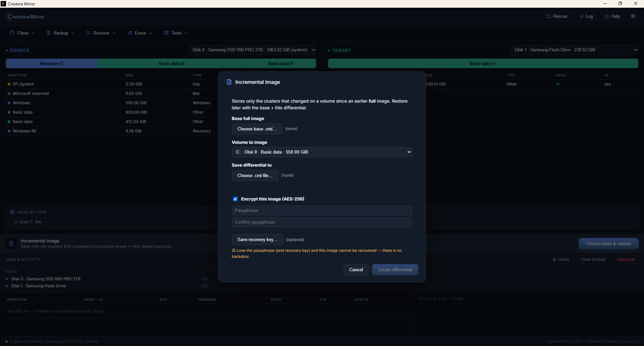
Task: Select the Basic data 412.04 GiB row
Action: click(112, 122)
